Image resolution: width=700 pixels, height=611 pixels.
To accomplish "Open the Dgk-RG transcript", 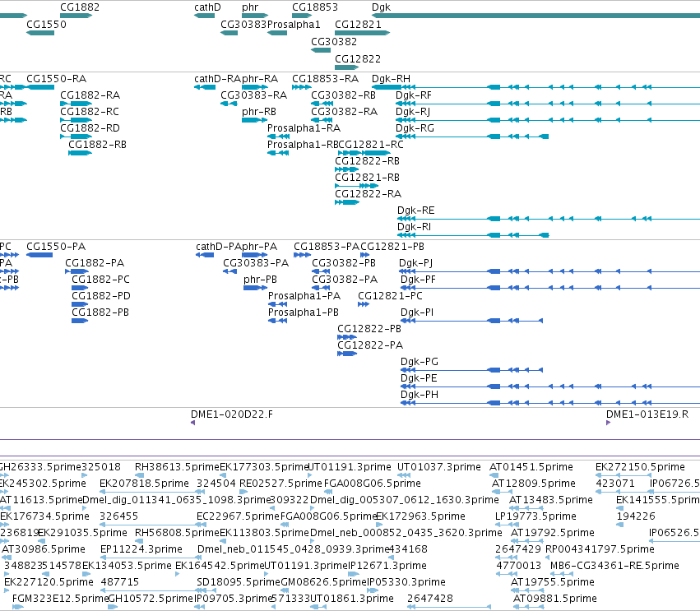I will pyautogui.click(x=472, y=137).
